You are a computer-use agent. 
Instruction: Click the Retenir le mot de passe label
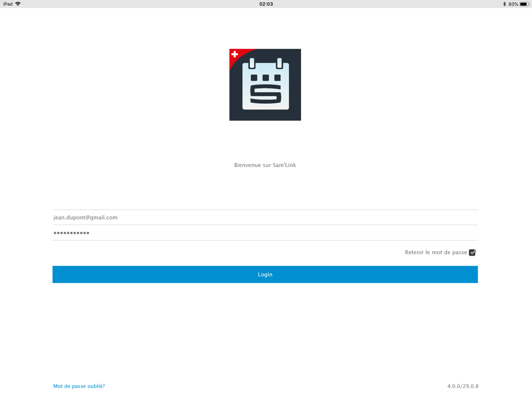click(x=436, y=252)
